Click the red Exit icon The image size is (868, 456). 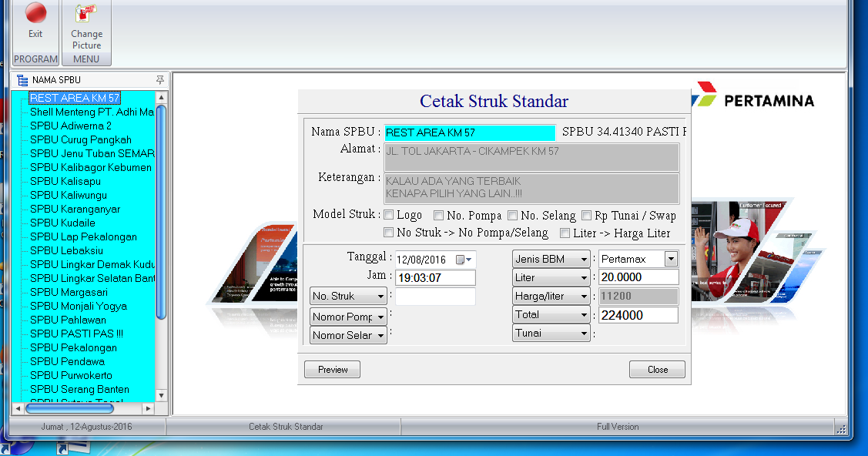point(35,13)
